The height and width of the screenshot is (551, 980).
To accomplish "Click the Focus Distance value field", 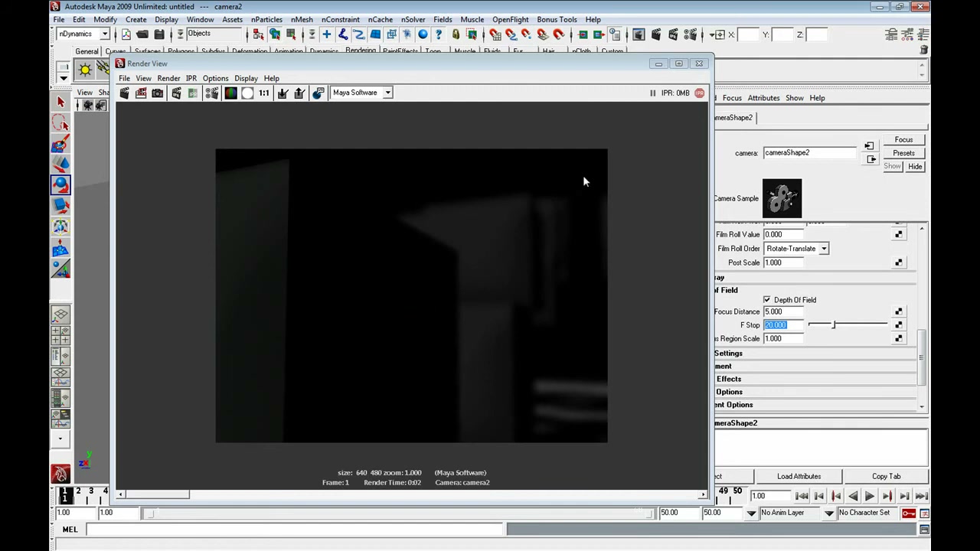I will [782, 311].
